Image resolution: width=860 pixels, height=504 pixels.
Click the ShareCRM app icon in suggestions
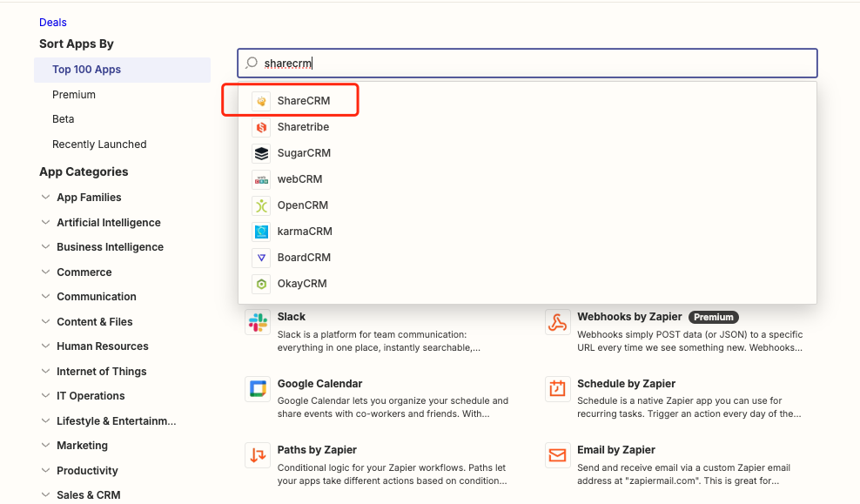[x=262, y=101]
